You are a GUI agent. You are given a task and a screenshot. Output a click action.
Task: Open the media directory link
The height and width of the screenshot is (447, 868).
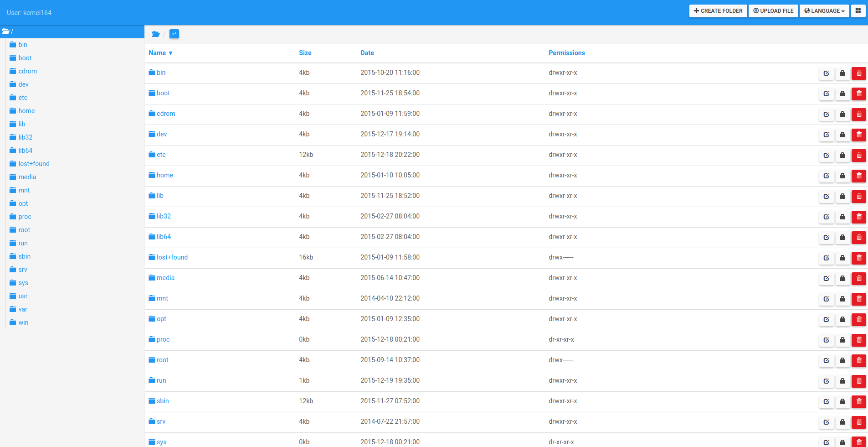pos(165,277)
